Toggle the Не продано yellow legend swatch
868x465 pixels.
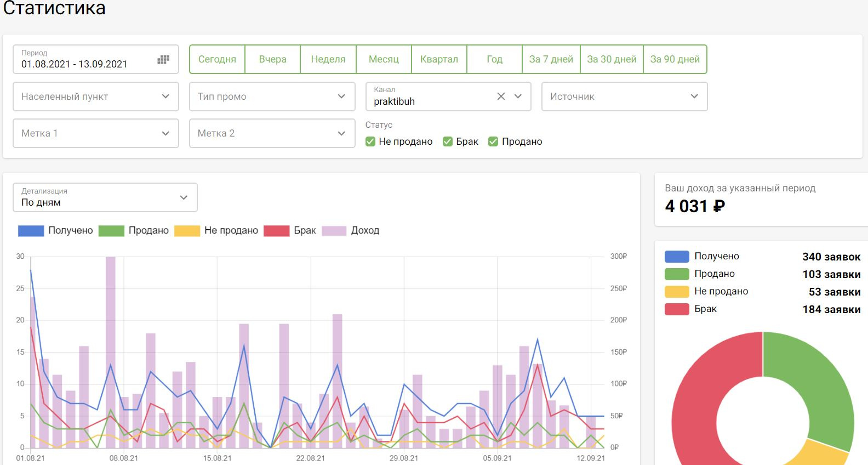pyautogui.click(x=187, y=231)
